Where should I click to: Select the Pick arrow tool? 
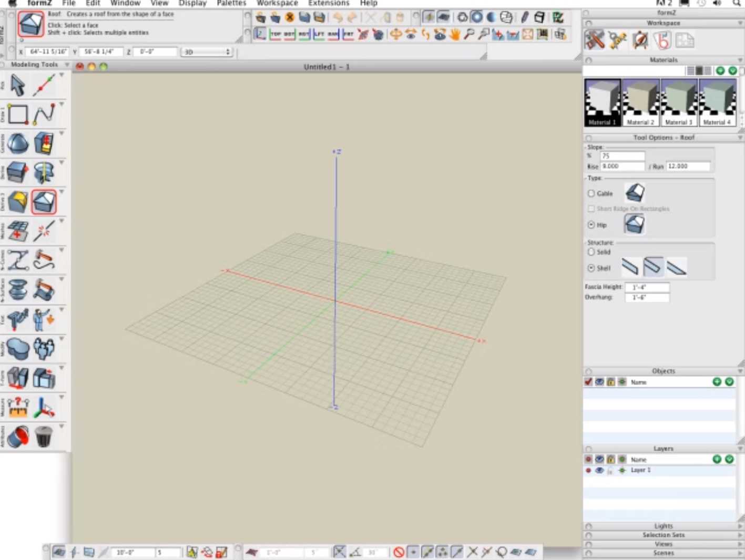[x=18, y=85]
